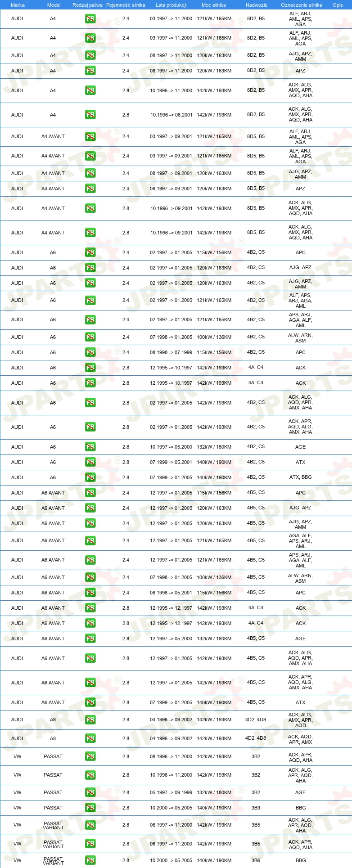This screenshot has height=868, width=352.
Task: Click the Pojemność silnika column header
Action: click(x=126, y=5)
